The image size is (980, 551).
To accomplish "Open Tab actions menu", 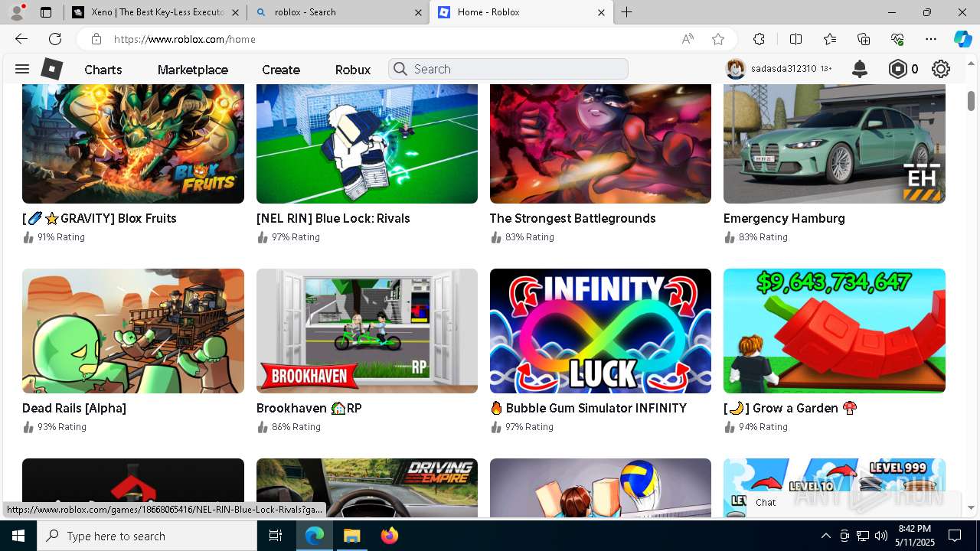I will coord(46,12).
